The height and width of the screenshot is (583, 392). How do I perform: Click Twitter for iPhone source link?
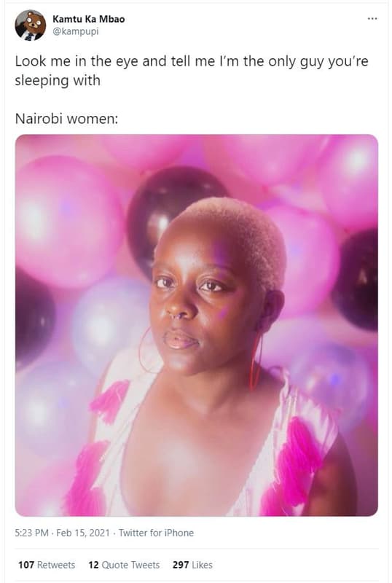[156, 533]
